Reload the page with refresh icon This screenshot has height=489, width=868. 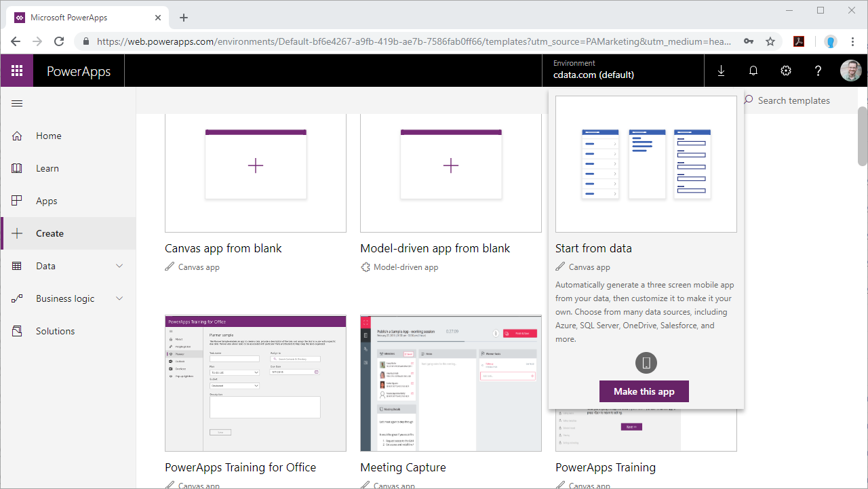click(59, 41)
